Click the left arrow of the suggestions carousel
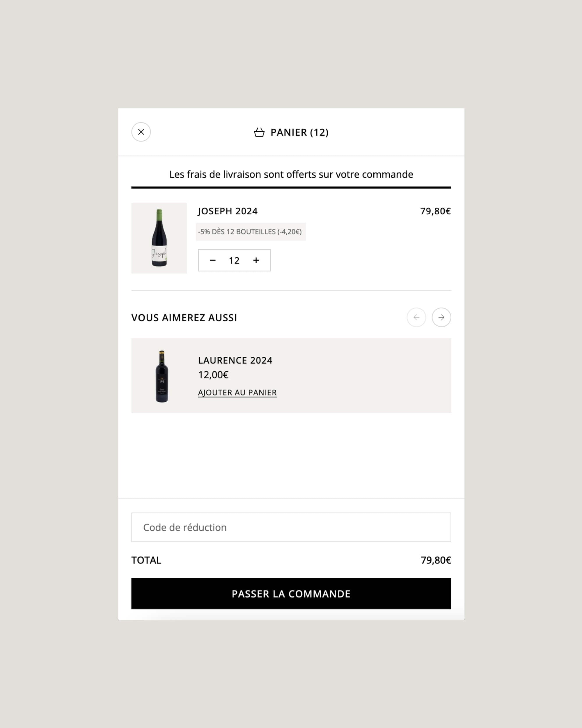The image size is (582, 728). (417, 317)
